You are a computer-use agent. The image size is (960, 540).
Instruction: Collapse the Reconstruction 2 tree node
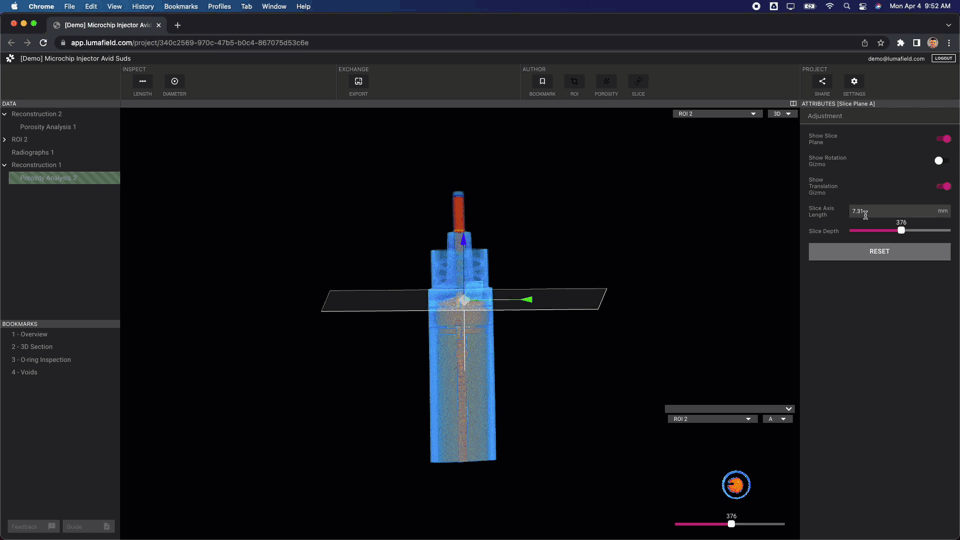[5, 114]
